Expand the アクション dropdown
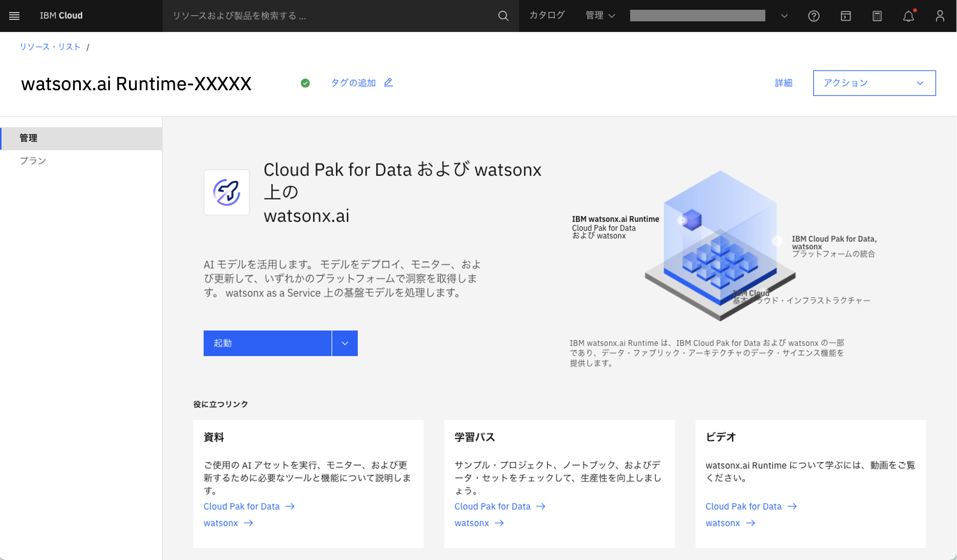Screen dimensions: 957x560 (x=874, y=83)
